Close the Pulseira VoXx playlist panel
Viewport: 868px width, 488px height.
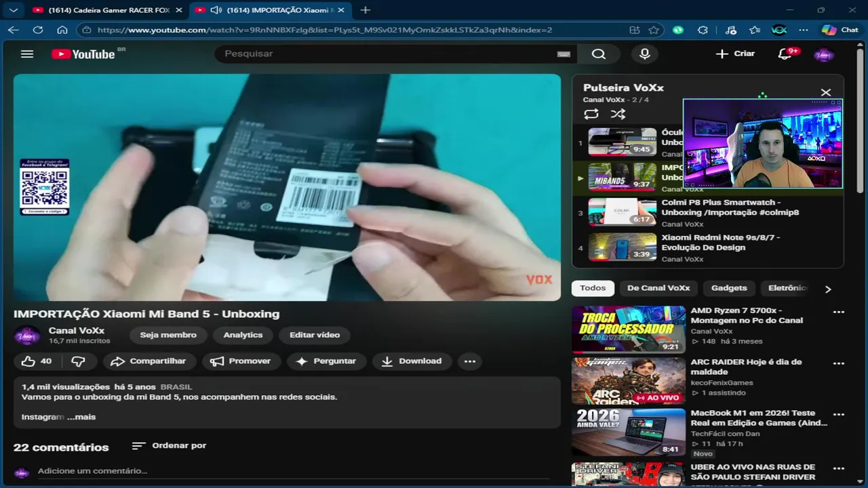click(x=825, y=92)
